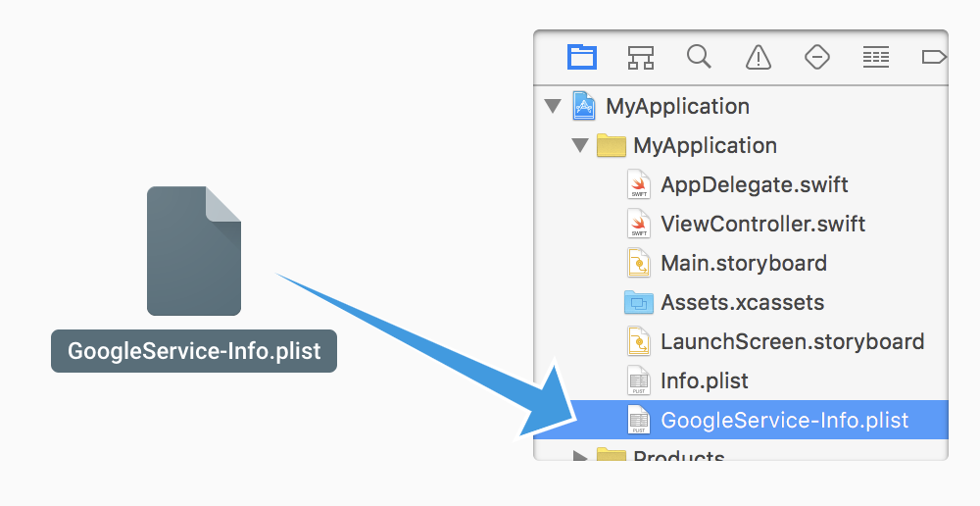
Task: Open the Project navigator folder icon
Action: pyautogui.click(x=582, y=57)
